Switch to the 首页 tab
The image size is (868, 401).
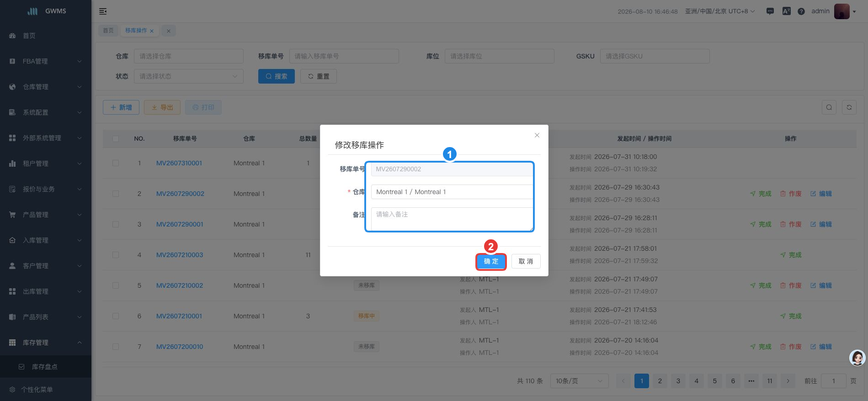point(108,31)
